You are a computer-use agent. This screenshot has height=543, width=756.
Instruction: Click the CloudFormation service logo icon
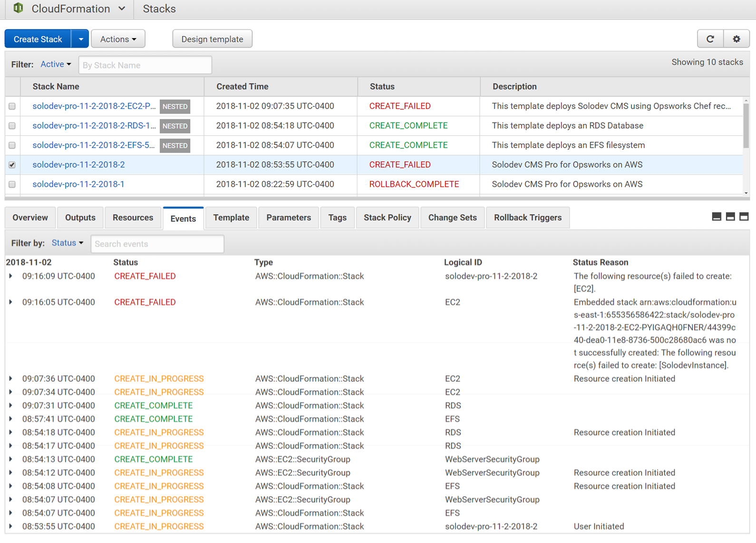point(18,8)
